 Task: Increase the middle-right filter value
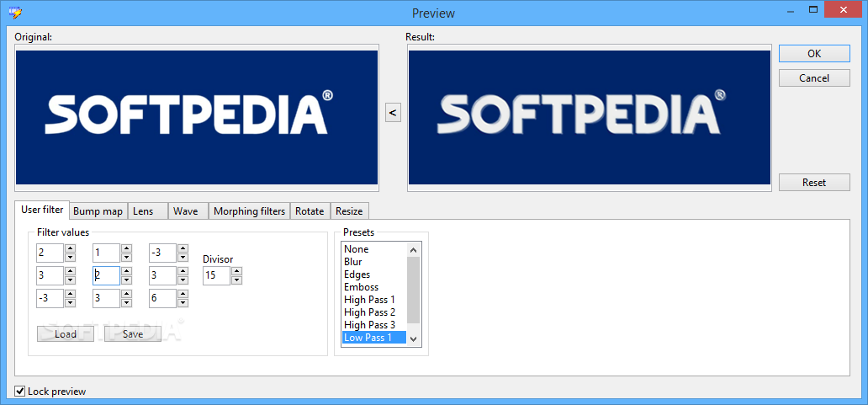[183, 271]
